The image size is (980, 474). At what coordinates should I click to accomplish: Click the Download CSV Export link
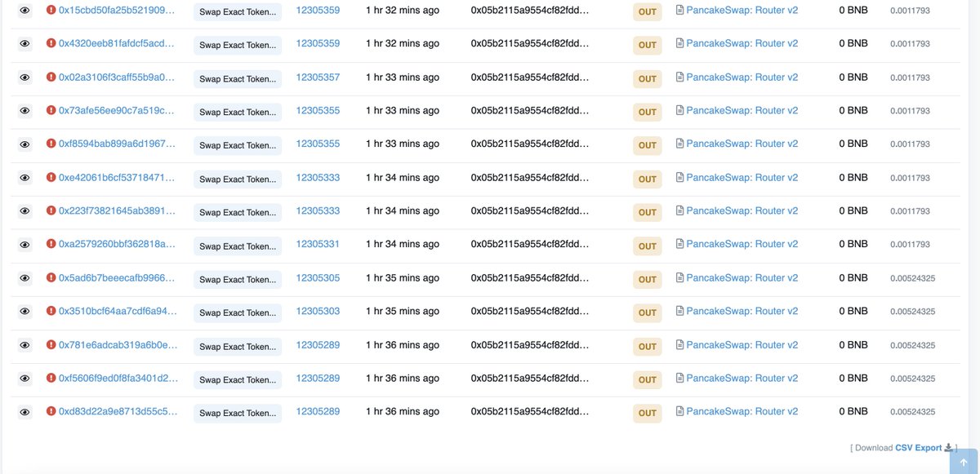[x=917, y=447]
